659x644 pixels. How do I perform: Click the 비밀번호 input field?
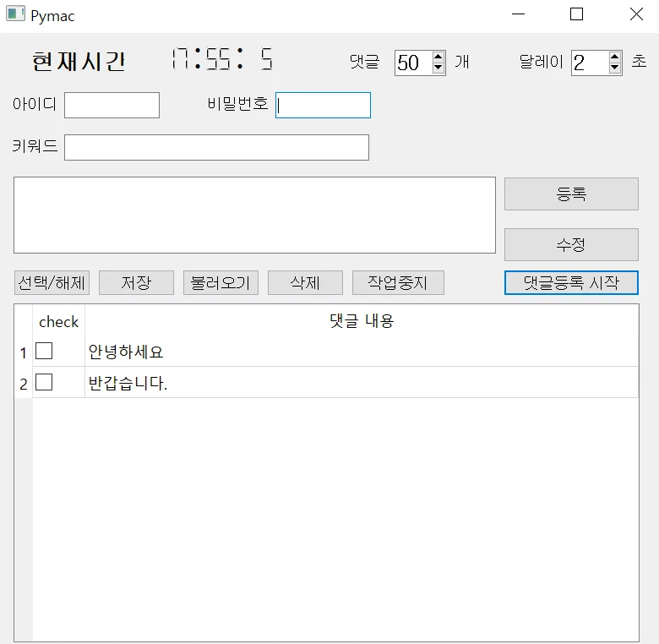click(x=323, y=105)
